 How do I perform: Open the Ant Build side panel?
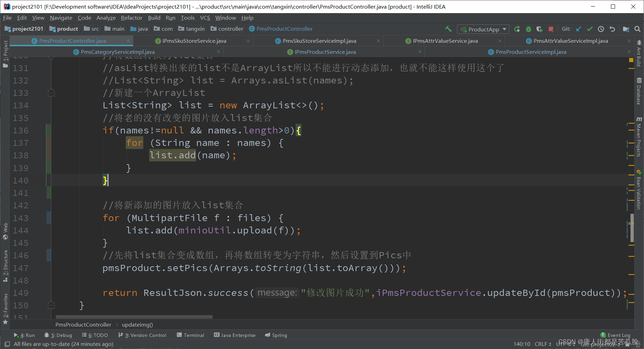[x=639, y=53]
